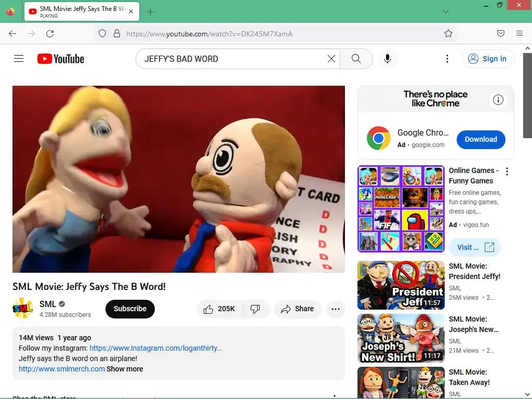Viewport: 532px width, 399px height.
Task: Bookmark this page with the star icon
Action: (x=448, y=33)
